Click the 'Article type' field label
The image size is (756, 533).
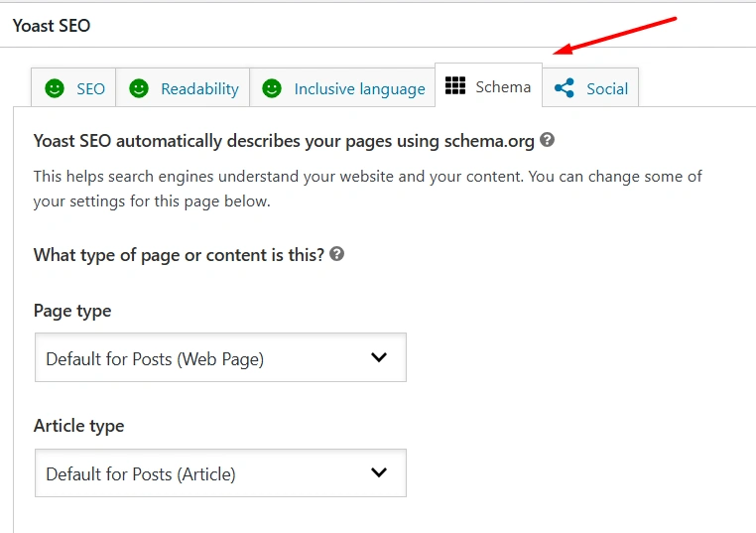[79, 425]
